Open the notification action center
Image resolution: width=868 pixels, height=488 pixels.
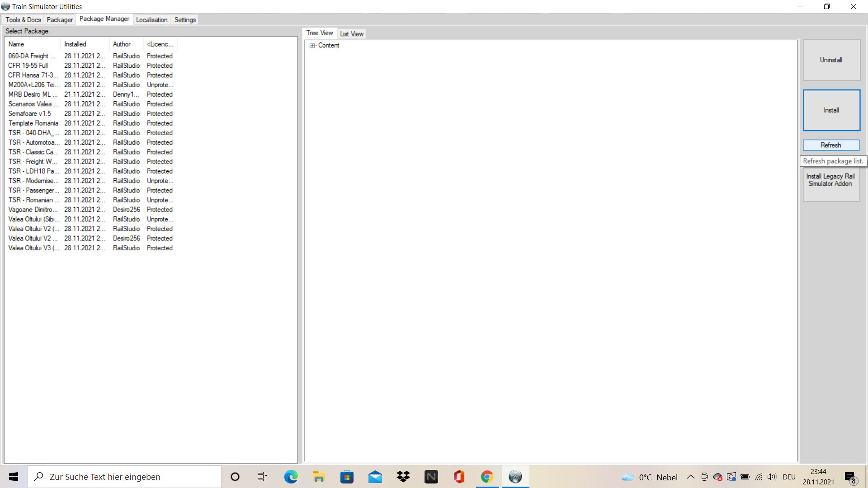pyautogui.click(x=850, y=477)
